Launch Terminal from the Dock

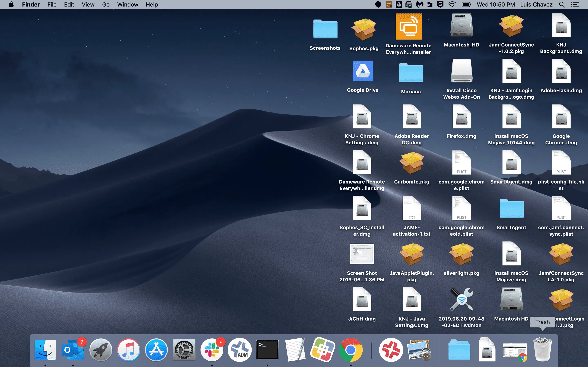(267, 350)
